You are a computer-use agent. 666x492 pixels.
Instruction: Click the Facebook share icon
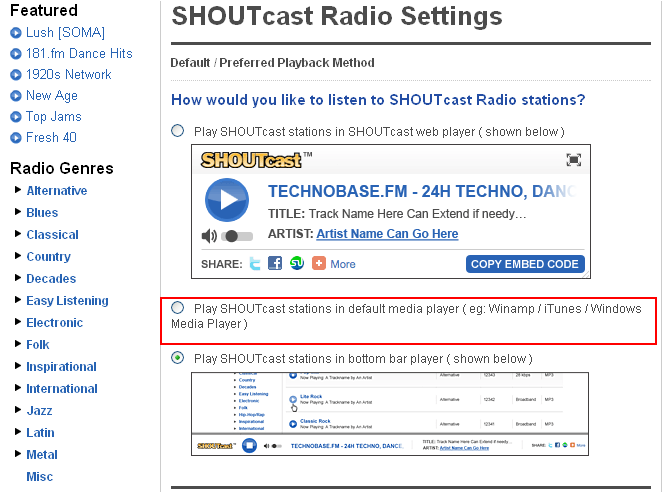tap(275, 263)
